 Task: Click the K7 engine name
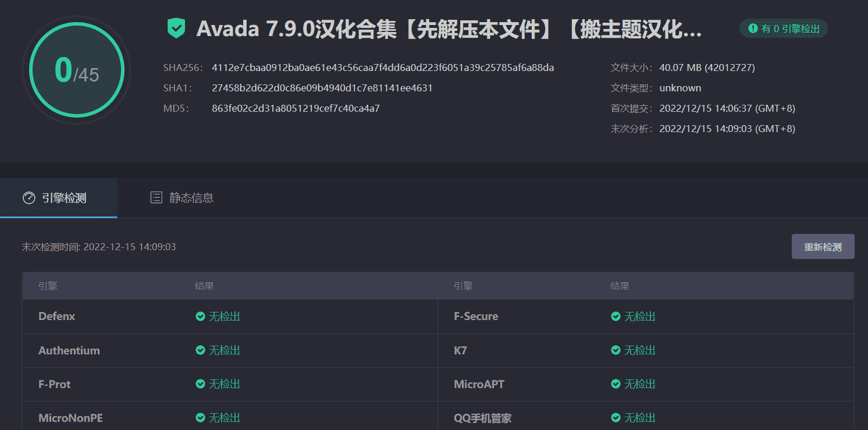tap(460, 350)
